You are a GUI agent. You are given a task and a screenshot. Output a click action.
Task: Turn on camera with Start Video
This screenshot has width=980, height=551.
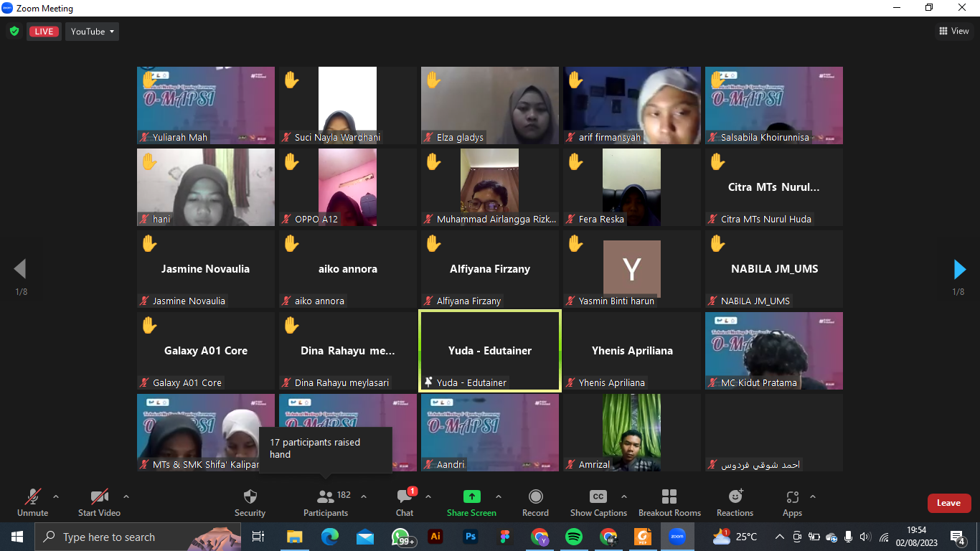point(99,502)
